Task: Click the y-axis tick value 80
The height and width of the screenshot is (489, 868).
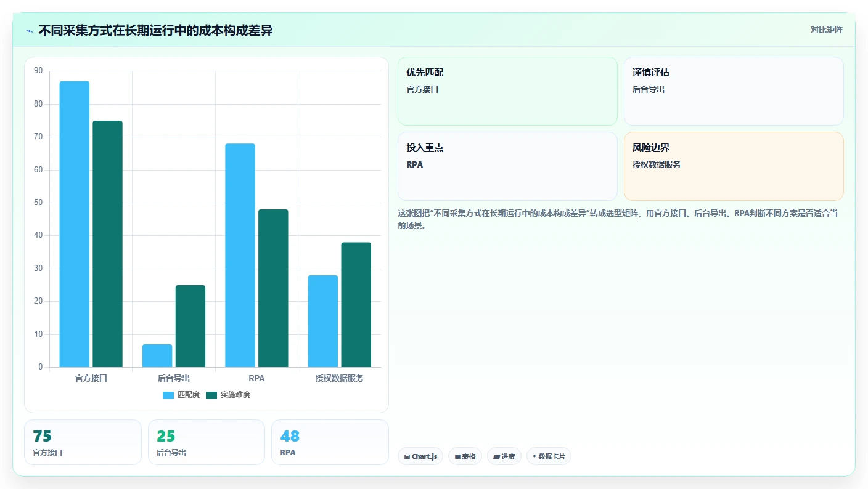Action: (38, 104)
